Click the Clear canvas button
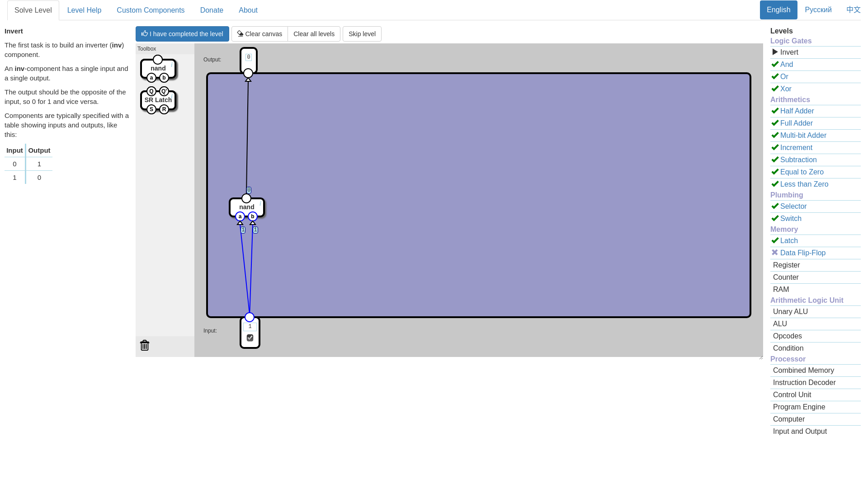This screenshot has width=868, height=488. [259, 34]
